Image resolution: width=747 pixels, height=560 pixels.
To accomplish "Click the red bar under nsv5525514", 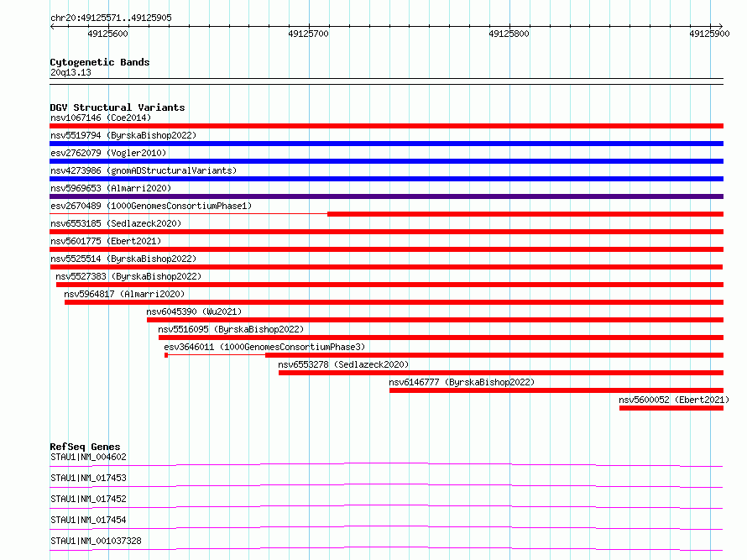I will (386, 267).
